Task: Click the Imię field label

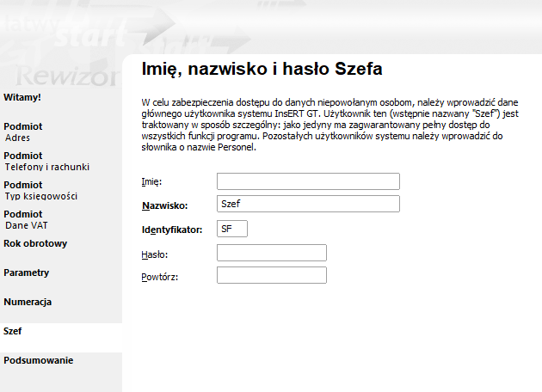Action: coord(151,181)
